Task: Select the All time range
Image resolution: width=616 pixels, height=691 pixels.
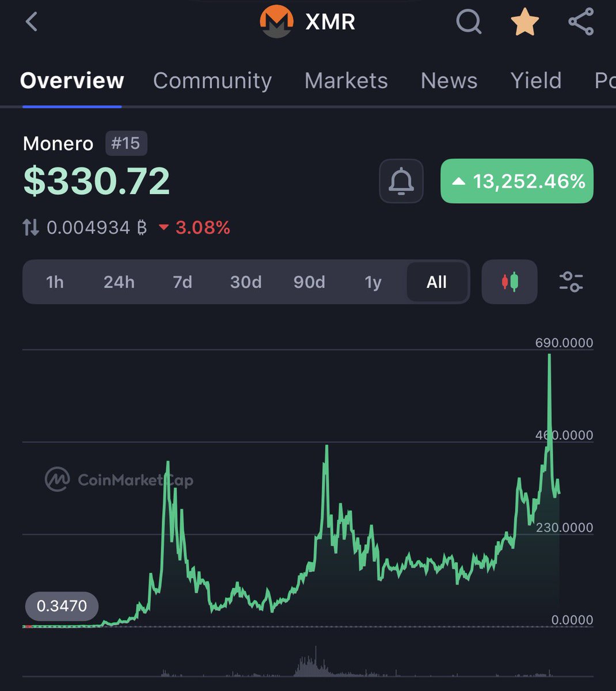Action: click(x=437, y=282)
